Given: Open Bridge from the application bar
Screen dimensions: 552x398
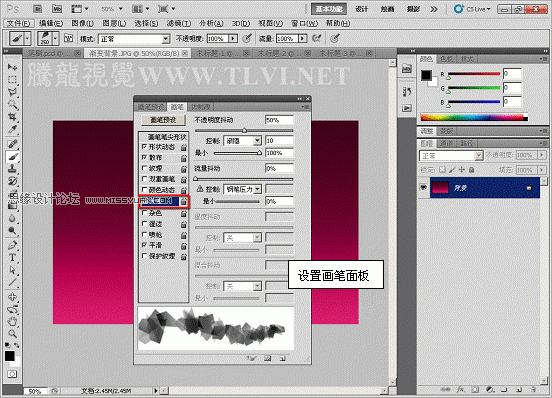Looking at the screenshot, I should tap(38, 8).
